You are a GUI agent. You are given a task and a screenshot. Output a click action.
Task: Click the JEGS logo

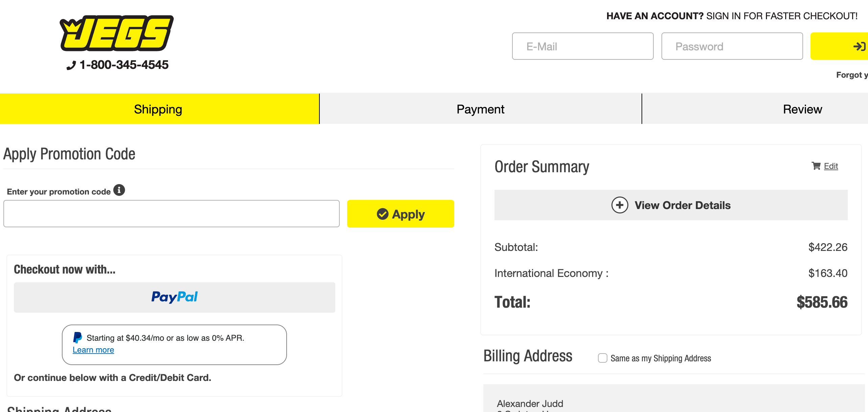pos(117,33)
